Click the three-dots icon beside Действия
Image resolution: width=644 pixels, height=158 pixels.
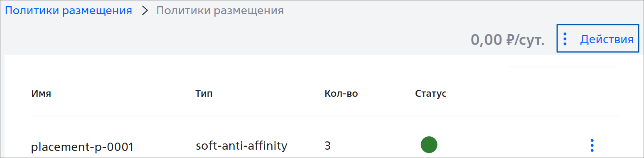pyautogui.click(x=565, y=39)
